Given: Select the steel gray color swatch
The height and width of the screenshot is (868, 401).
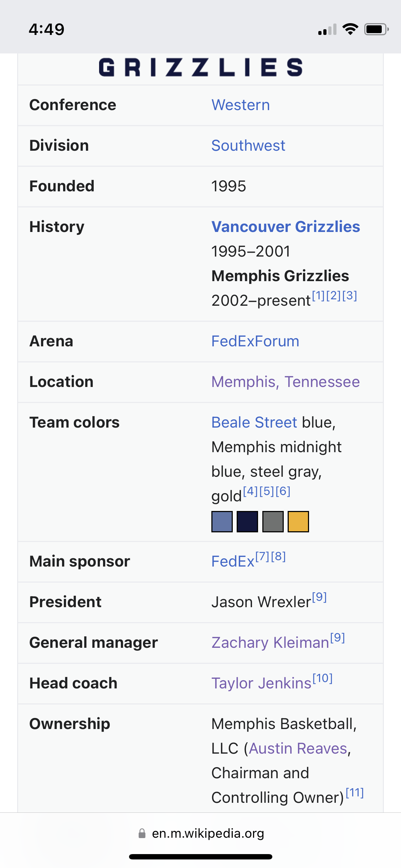Looking at the screenshot, I should pos(273,522).
